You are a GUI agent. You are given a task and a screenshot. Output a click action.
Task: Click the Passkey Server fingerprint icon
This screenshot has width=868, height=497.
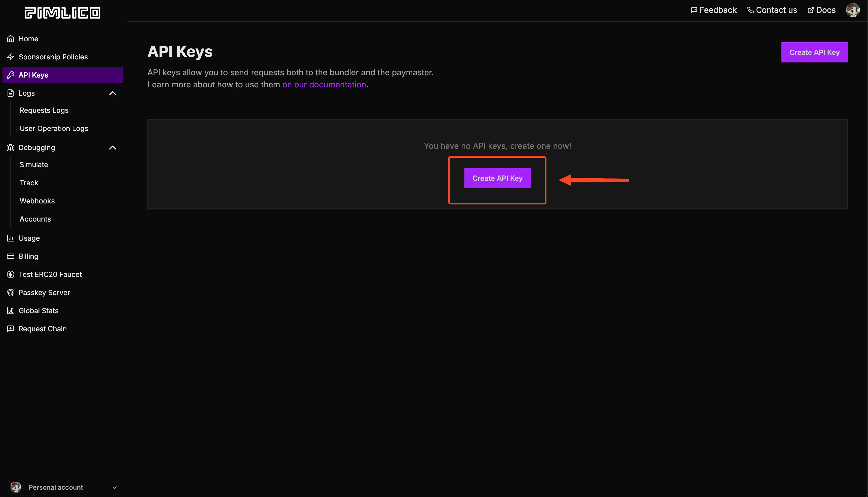(x=11, y=293)
